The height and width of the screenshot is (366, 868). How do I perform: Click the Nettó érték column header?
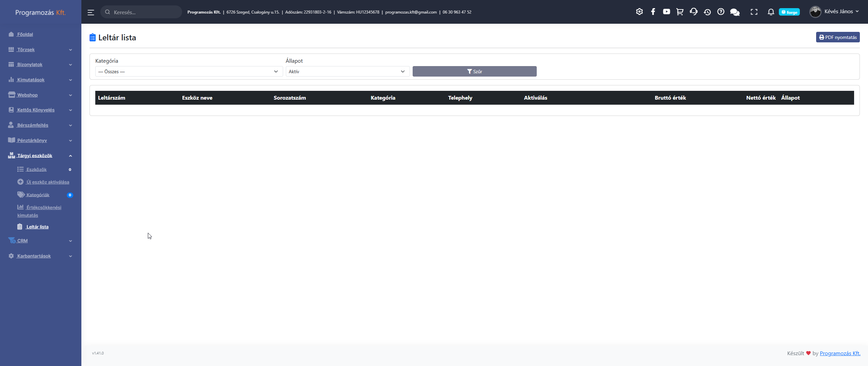point(761,98)
